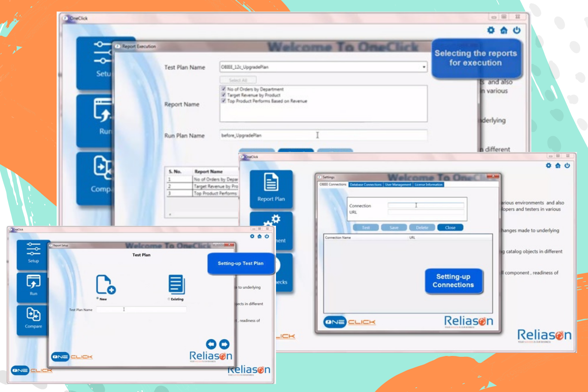Screen dimensions: 588x392
Task: Switch to User Management tab
Action: click(398, 185)
